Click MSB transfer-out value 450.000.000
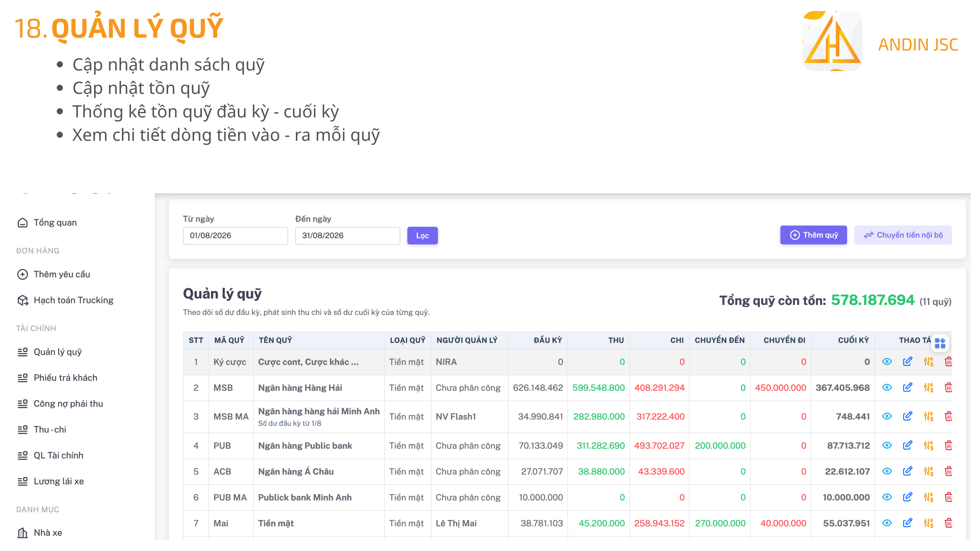980x551 pixels. (780, 388)
